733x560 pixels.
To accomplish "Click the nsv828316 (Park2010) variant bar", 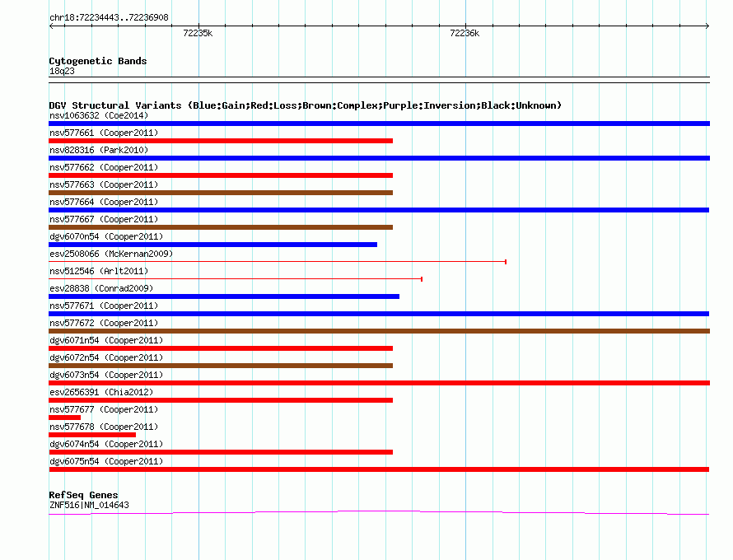I will point(379,158).
